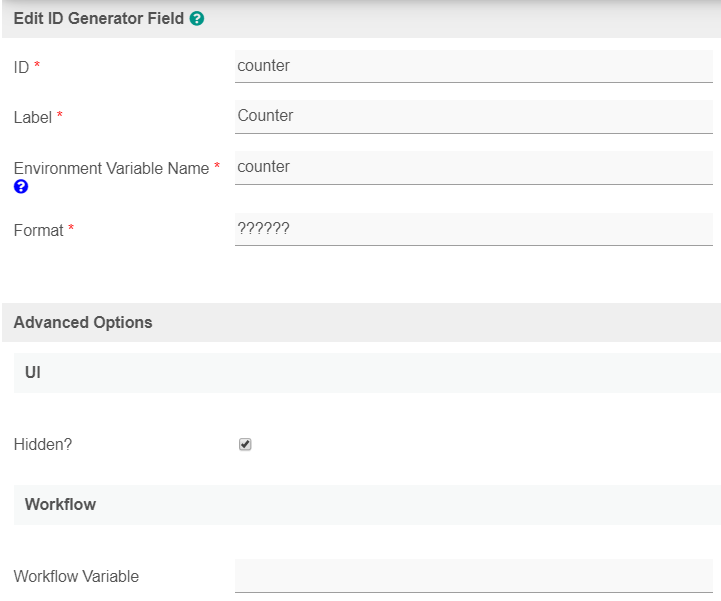The width and height of the screenshot is (721, 601).
Task: Collapse the Advanced Options section header
Action: [83, 322]
